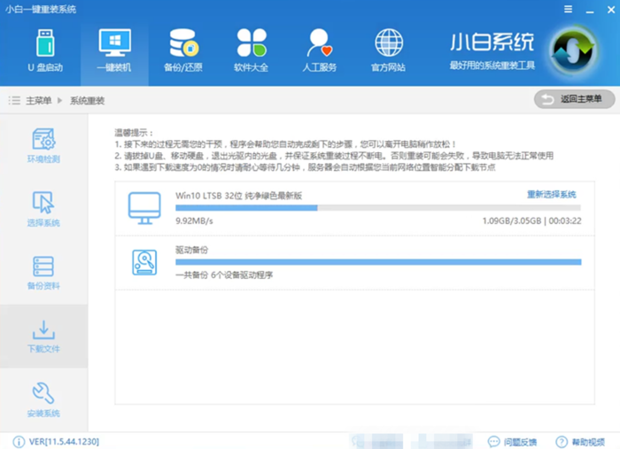The image size is (620, 449).
Task: Click the 系统重装 breadcrumb text
Action: 87,101
